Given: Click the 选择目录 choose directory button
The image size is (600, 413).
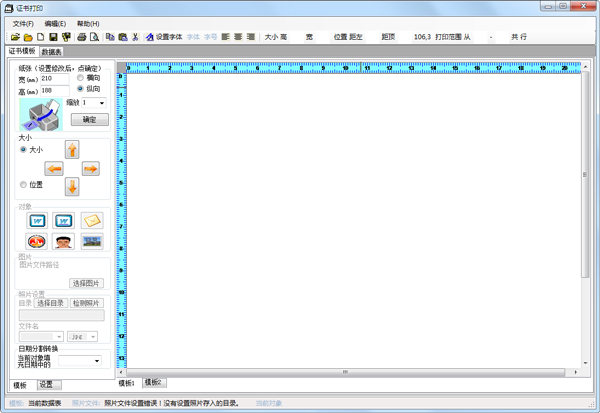Looking at the screenshot, I should (51, 303).
